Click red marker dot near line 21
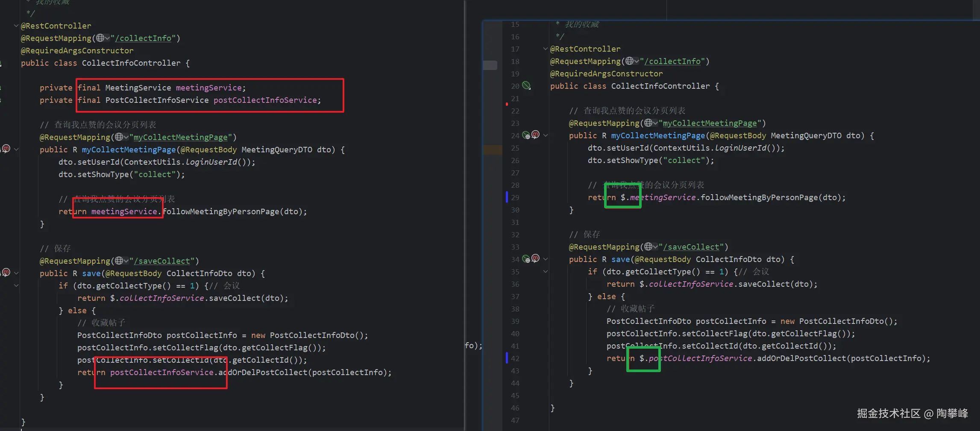This screenshot has width=980, height=431. (507, 104)
